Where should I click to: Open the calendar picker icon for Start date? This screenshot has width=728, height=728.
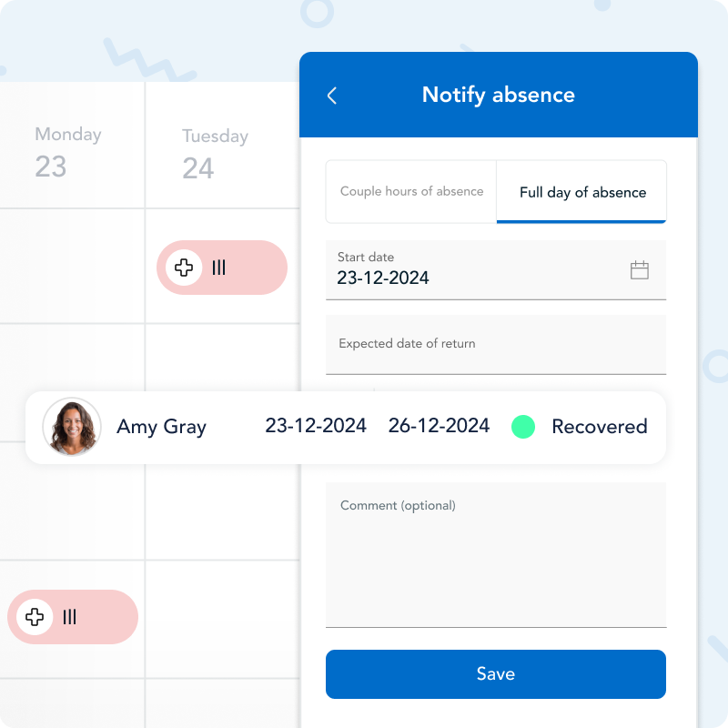click(x=640, y=269)
